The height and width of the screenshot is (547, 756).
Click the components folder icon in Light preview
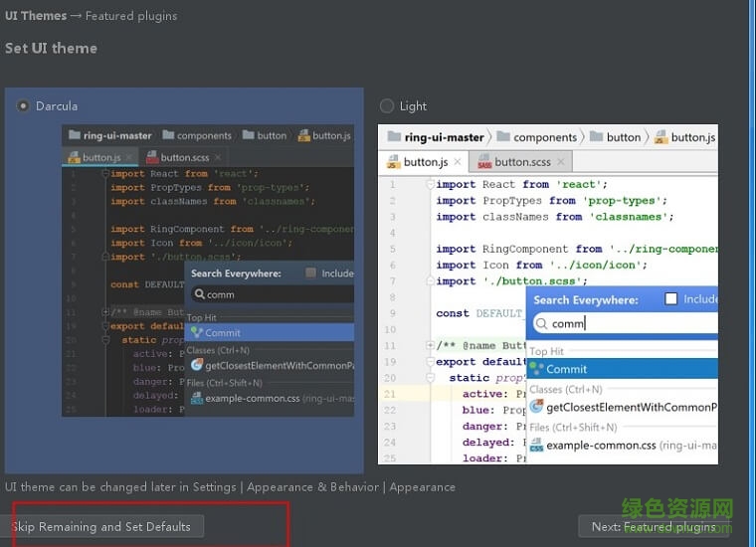[503, 137]
